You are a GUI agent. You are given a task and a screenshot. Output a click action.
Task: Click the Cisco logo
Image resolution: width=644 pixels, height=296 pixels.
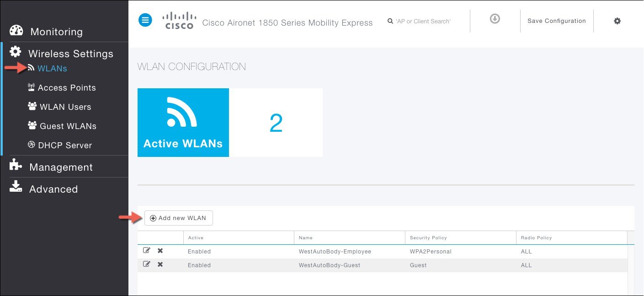[x=179, y=20]
